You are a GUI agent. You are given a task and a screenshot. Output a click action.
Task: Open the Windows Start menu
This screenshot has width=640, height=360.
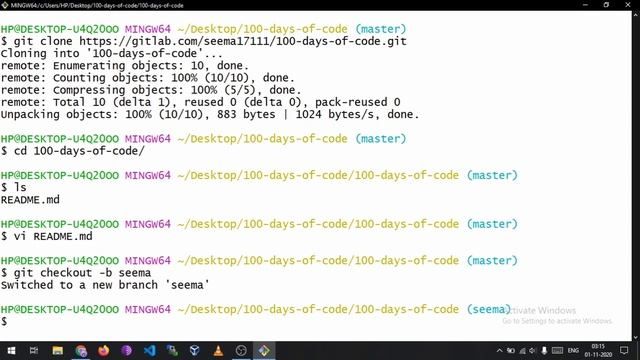pos(11,351)
